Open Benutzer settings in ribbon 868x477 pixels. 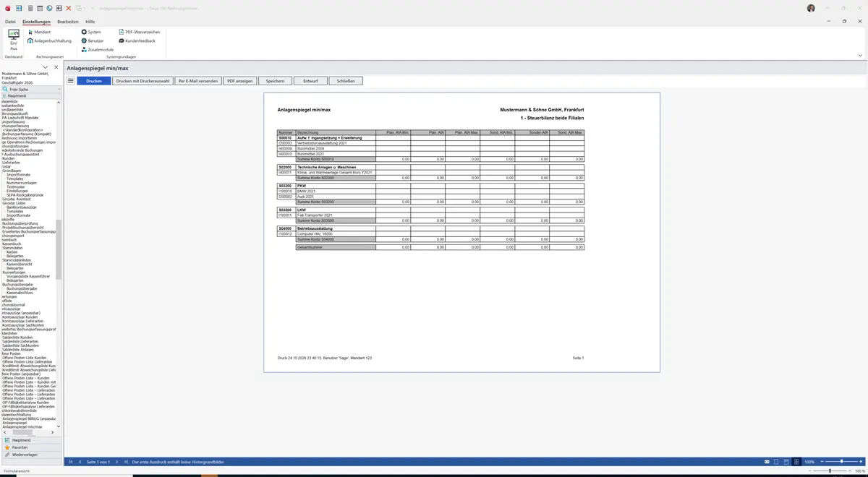tap(93, 41)
